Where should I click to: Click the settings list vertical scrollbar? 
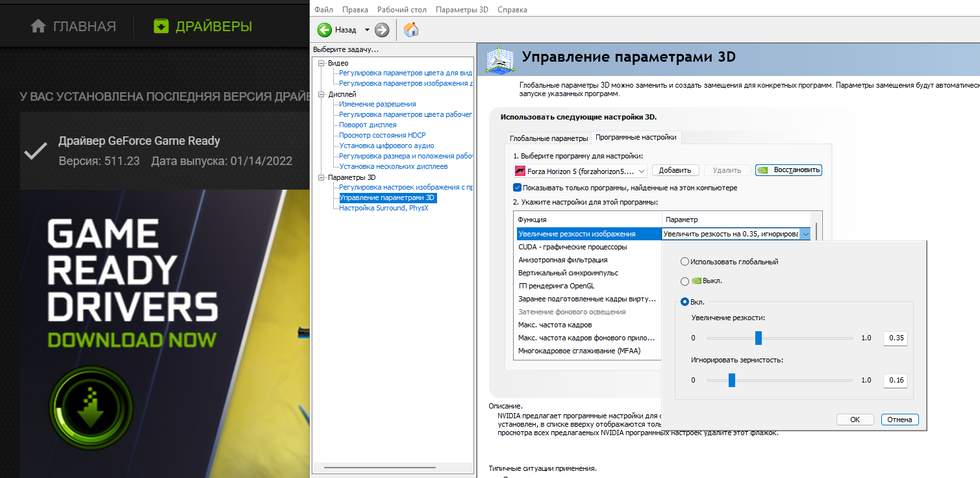817,233
